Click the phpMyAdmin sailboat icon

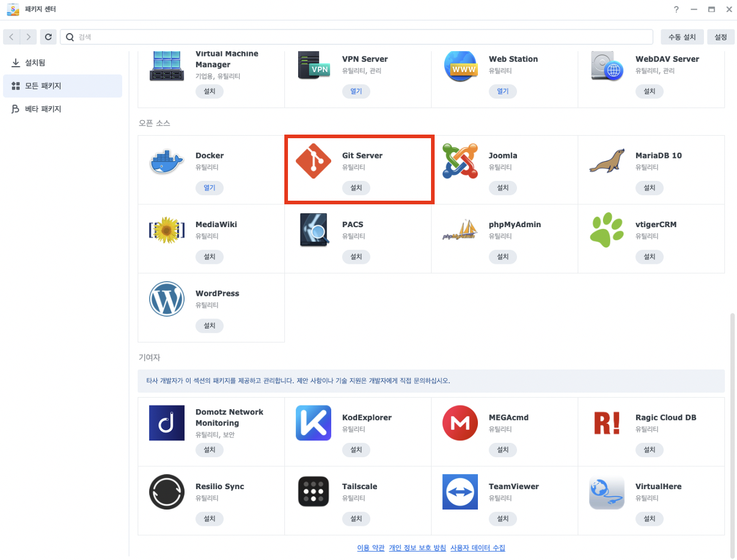tap(460, 230)
